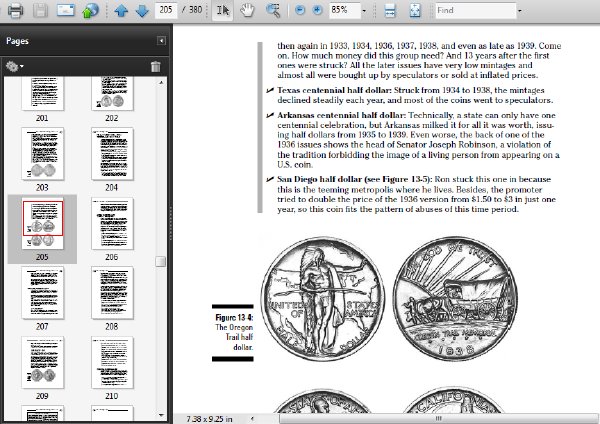Click the thumbnails panel vertical scroll thumb

(161, 261)
